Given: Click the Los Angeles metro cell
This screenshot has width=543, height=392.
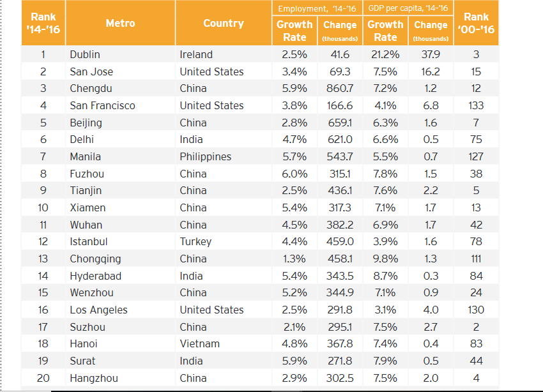Looking at the screenshot, I should click(x=98, y=310).
